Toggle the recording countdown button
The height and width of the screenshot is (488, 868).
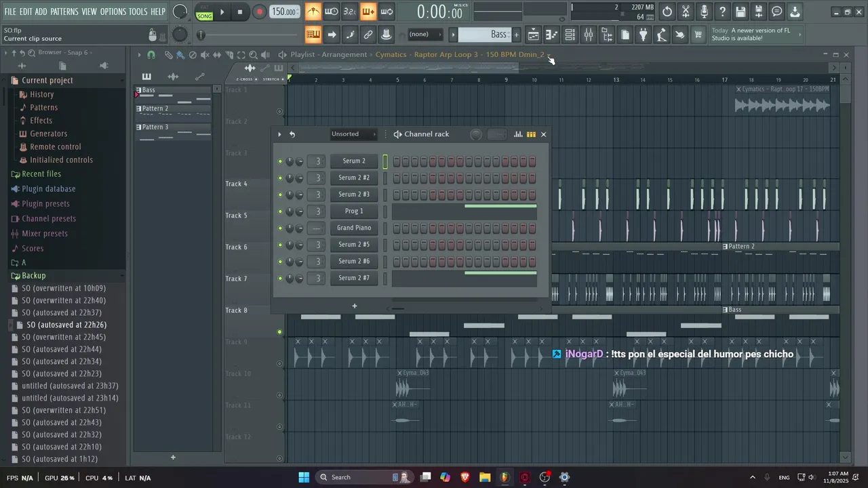(x=350, y=12)
